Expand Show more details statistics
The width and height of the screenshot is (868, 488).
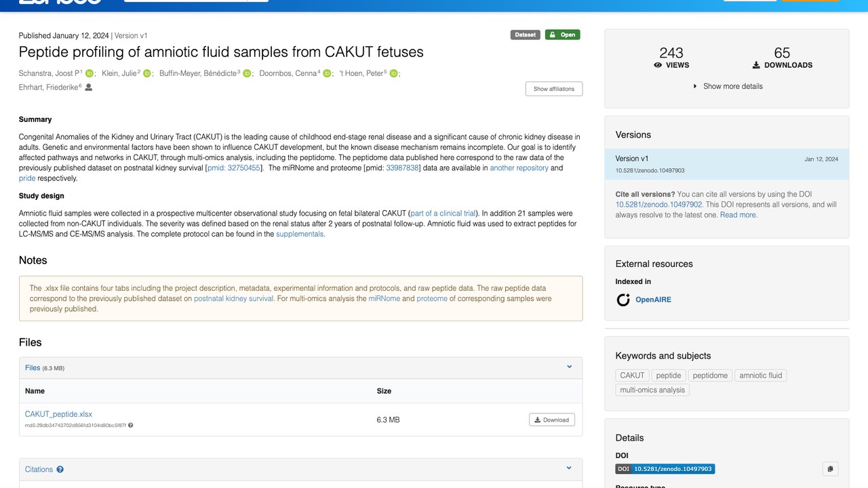[727, 86]
